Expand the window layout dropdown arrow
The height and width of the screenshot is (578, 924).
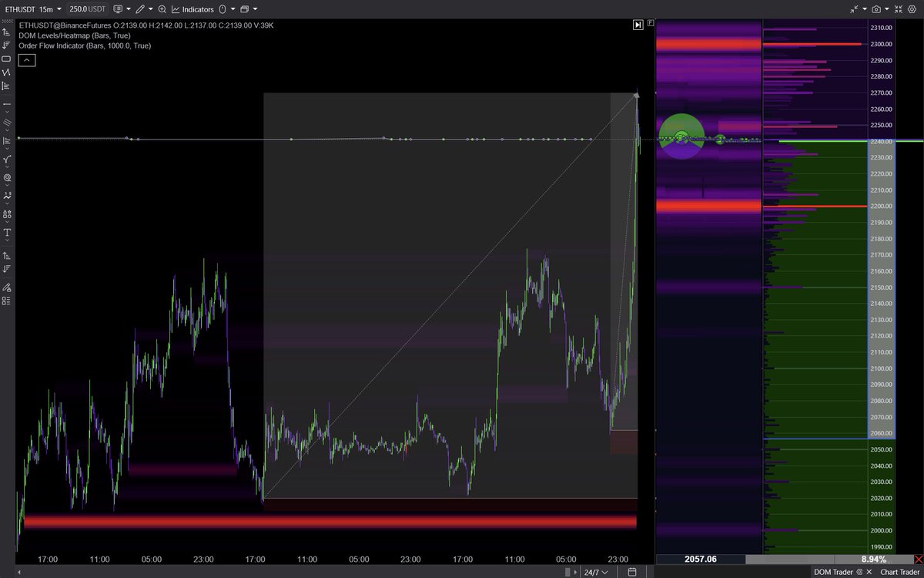coord(255,9)
